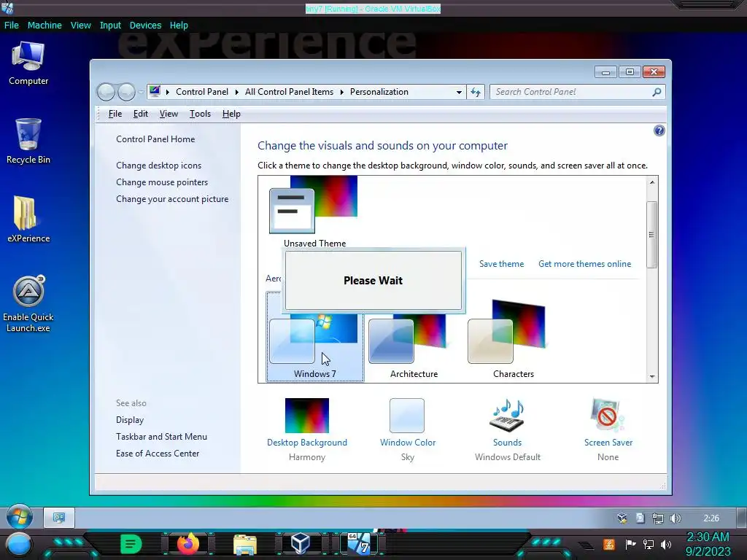Click Change your account picture link
Image resolution: width=747 pixels, height=560 pixels.
(x=172, y=199)
